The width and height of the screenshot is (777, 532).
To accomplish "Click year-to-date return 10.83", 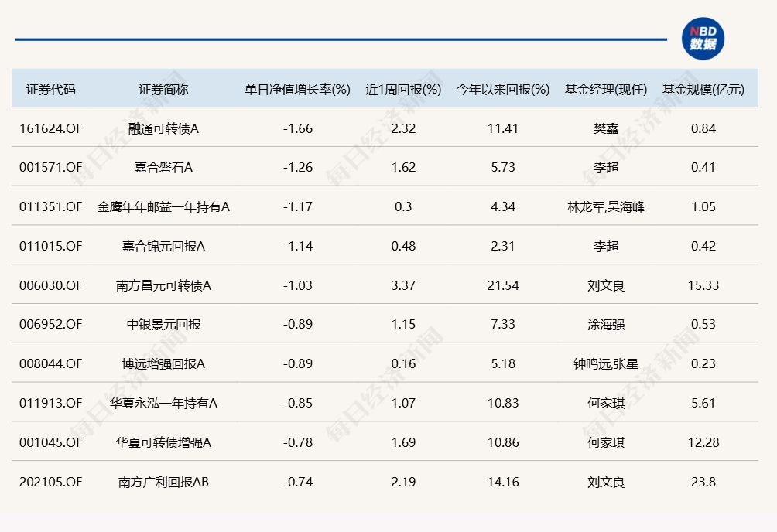I will point(502,403).
